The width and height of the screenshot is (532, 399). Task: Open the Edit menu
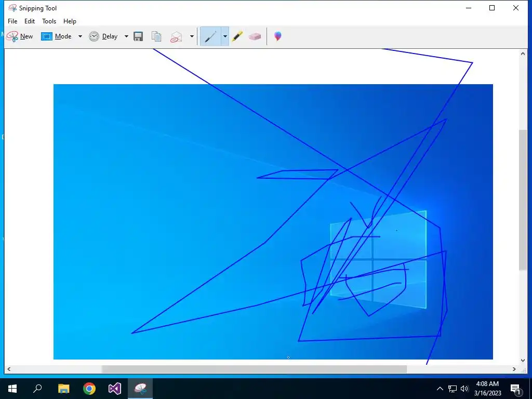[x=30, y=21]
